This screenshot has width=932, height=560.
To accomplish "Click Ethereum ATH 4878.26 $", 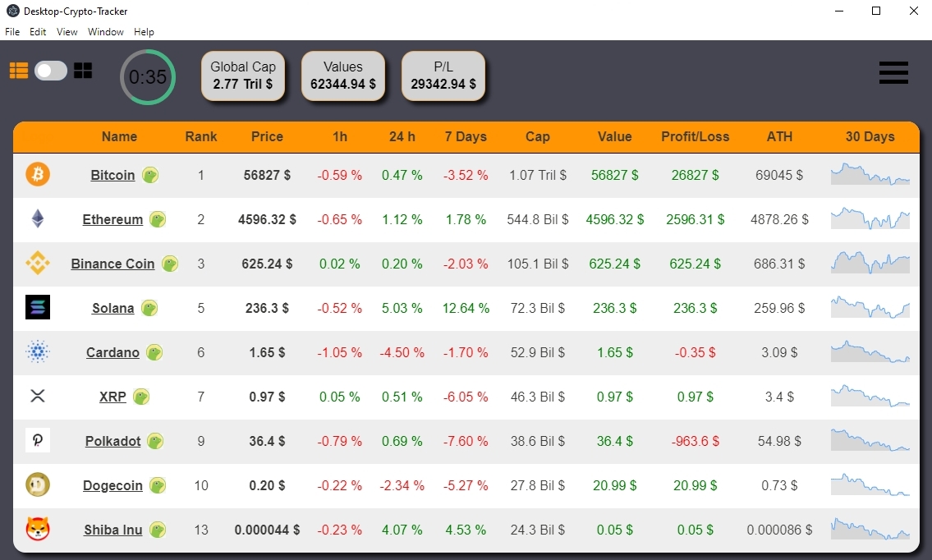I will pos(779,219).
